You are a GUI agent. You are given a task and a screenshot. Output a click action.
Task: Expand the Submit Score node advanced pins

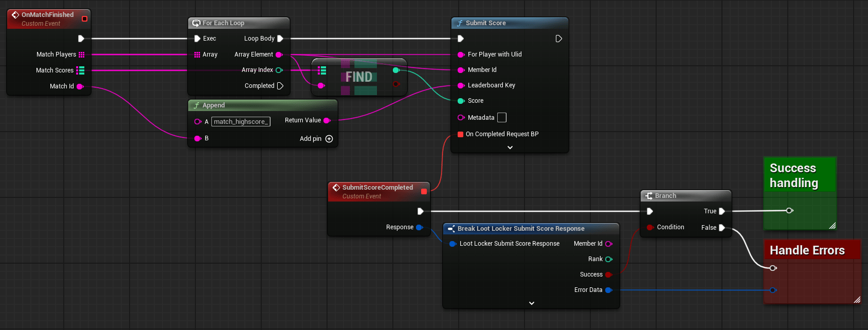(510, 148)
